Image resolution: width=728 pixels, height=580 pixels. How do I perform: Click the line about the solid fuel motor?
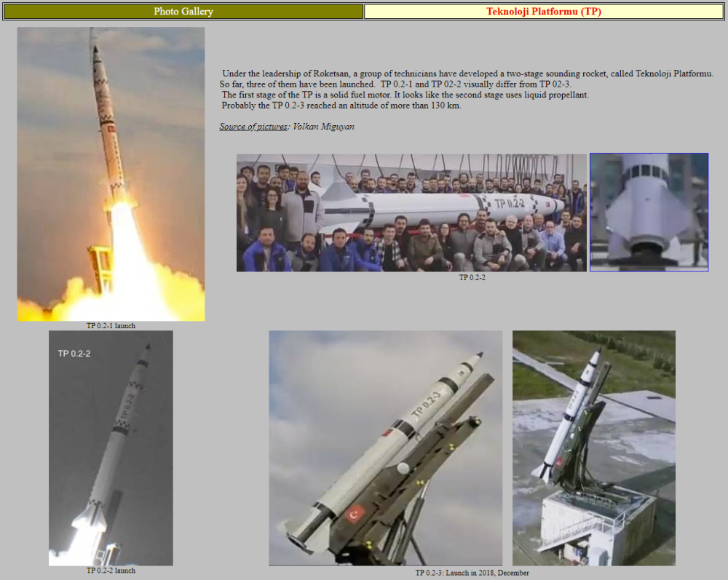[x=405, y=95]
